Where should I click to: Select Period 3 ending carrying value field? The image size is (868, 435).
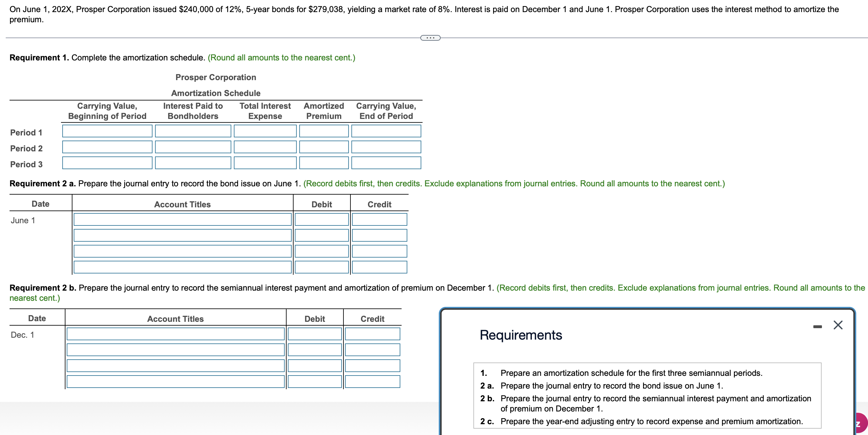(386, 163)
